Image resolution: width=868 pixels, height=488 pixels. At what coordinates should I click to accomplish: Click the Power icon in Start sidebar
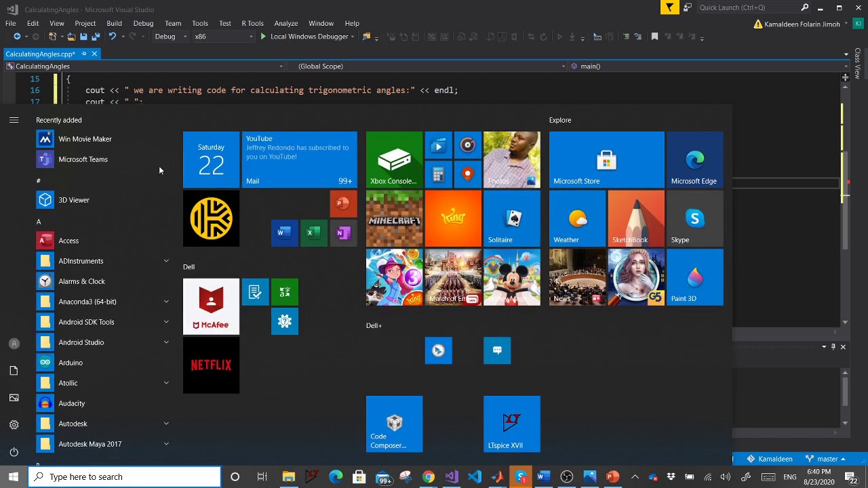click(14, 452)
